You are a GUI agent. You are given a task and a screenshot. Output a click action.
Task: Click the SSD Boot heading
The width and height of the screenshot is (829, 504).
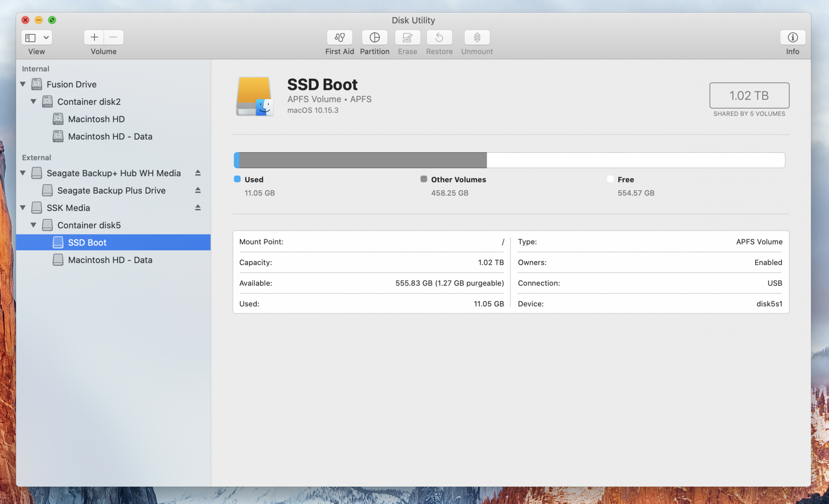pyautogui.click(x=322, y=85)
